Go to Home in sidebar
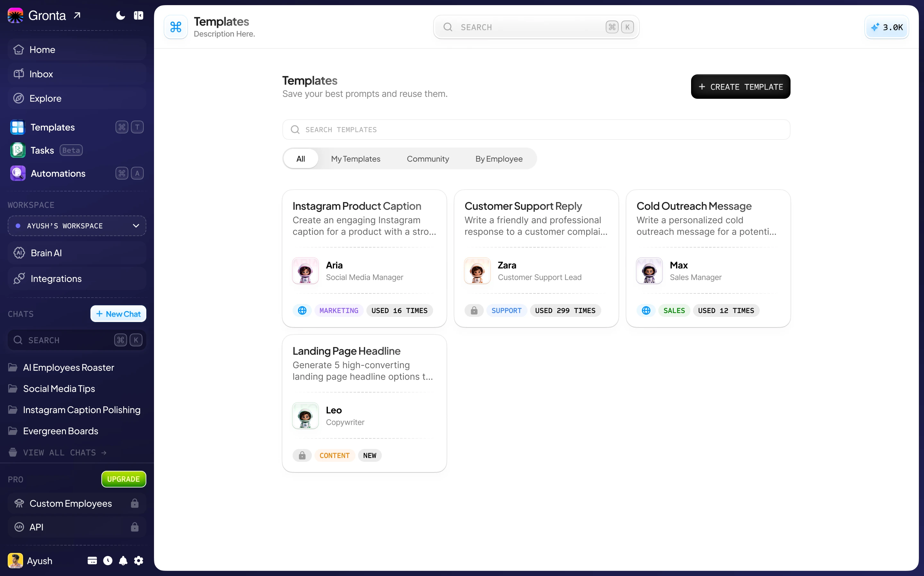The width and height of the screenshot is (924, 576). (x=77, y=49)
